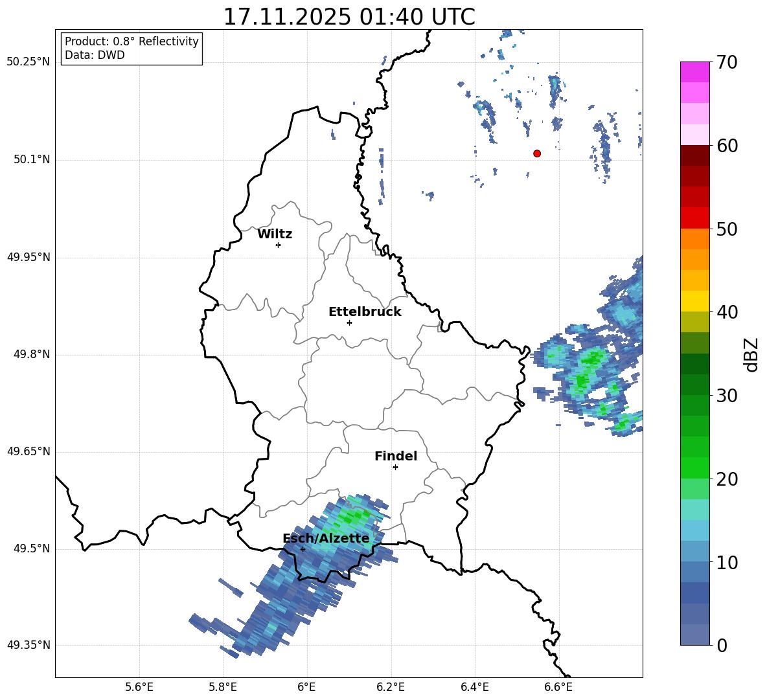Click the 49.5°N latitude label
767x700 pixels.
(x=32, y=549)
